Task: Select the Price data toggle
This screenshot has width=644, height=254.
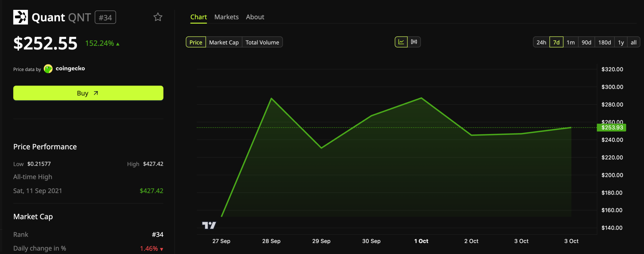Action: pos(196,42)
